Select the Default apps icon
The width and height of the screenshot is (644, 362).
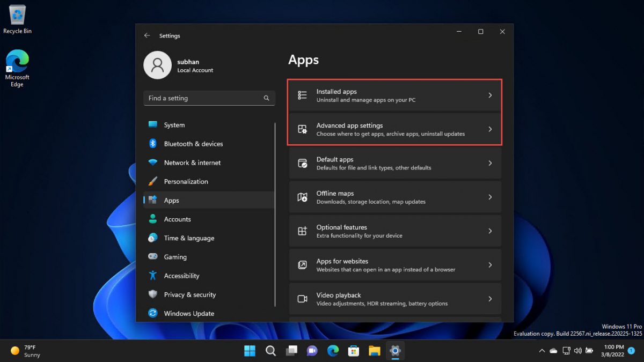[x=303, y=163]
